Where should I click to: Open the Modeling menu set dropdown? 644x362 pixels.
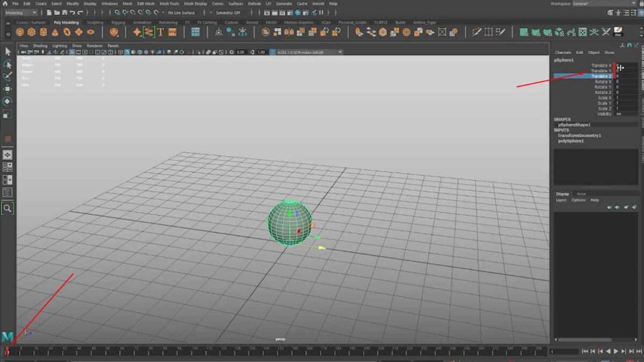click(21, 11)
